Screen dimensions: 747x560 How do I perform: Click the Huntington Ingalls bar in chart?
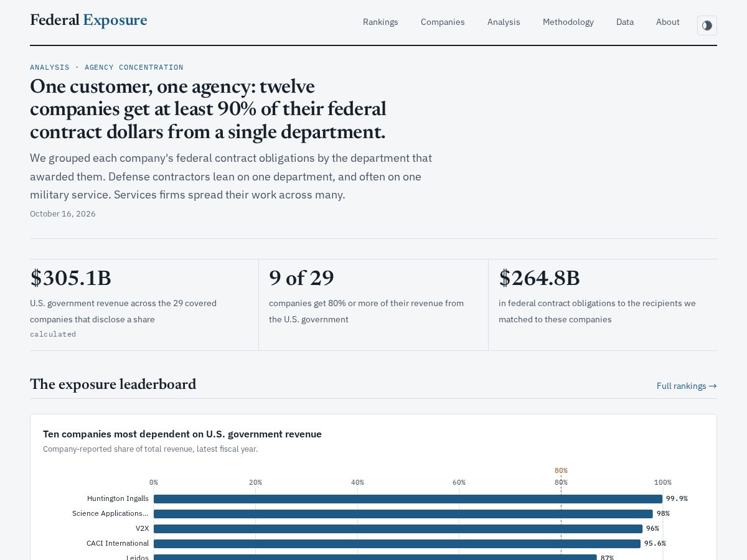coord(408,499)
